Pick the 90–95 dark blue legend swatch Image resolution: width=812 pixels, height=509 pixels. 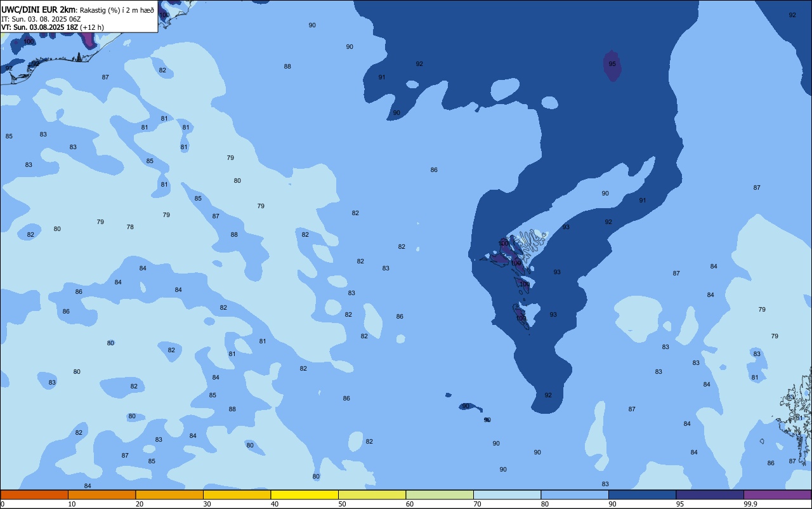tap(642, 494)
